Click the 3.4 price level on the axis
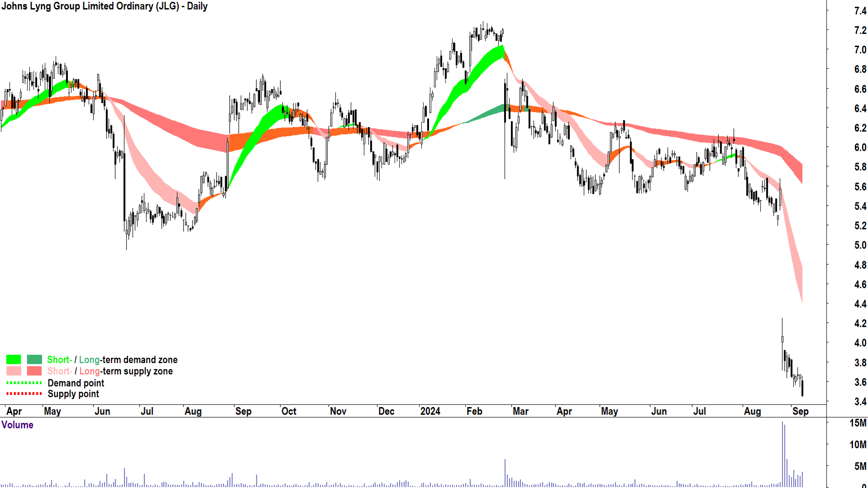 [860, 401]
